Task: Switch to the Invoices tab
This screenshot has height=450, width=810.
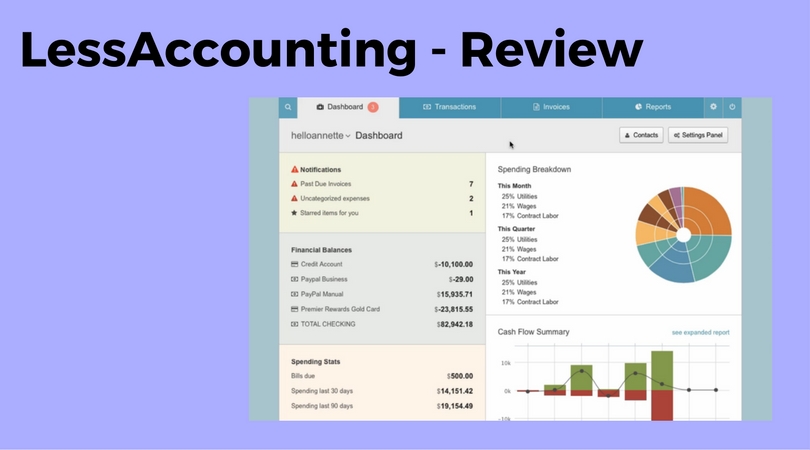Action: [x=551, y=107]
